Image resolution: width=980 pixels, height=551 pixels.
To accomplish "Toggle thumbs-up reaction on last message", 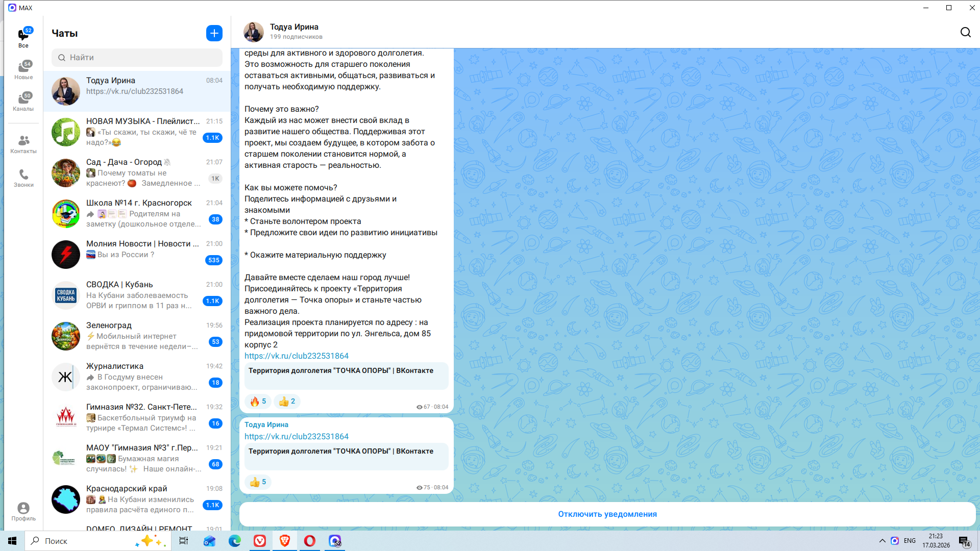I will pos(258,482).
